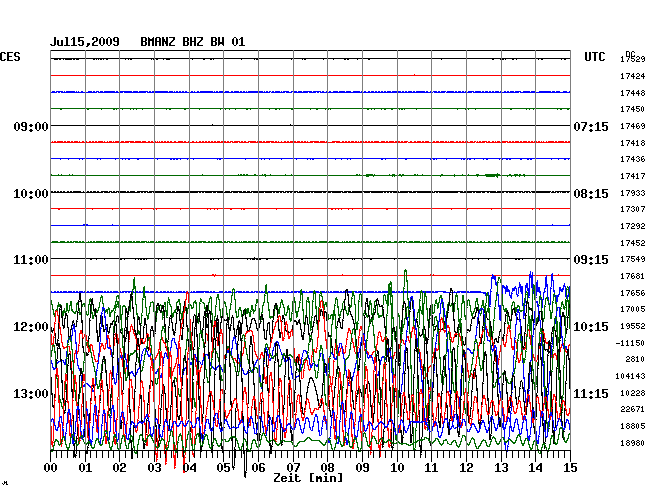Click the "UTC" column header
The image size is (650, 494).
[595, 57]
